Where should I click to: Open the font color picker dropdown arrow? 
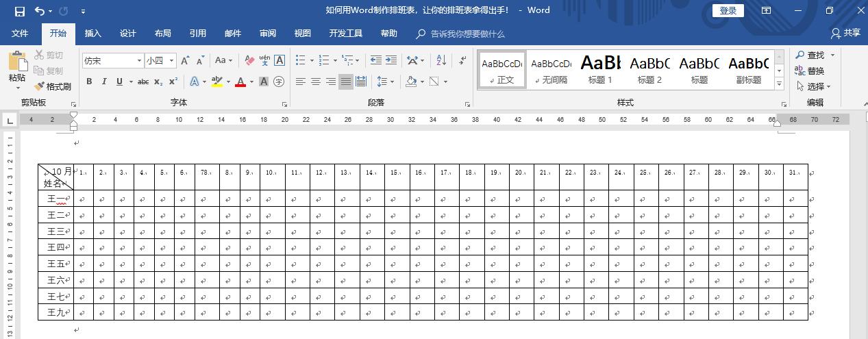251,81
